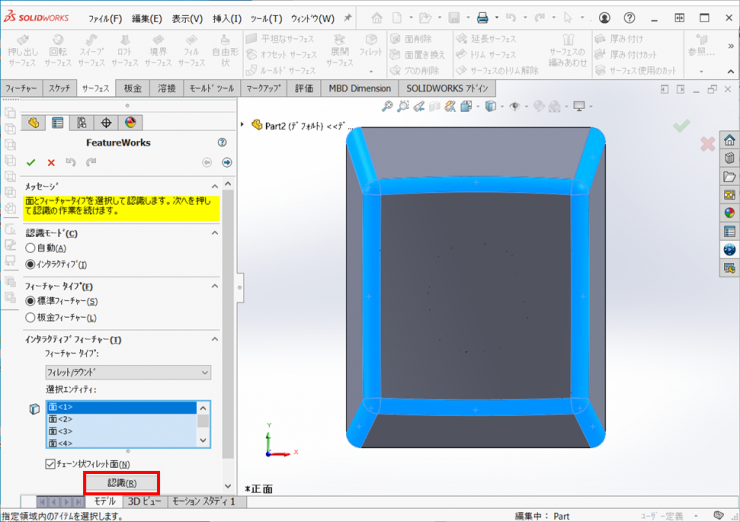Expand the Part2 feature tree node
Viewport: 740px width, 522px height.
pyautogui.click(x=244, y=125)
